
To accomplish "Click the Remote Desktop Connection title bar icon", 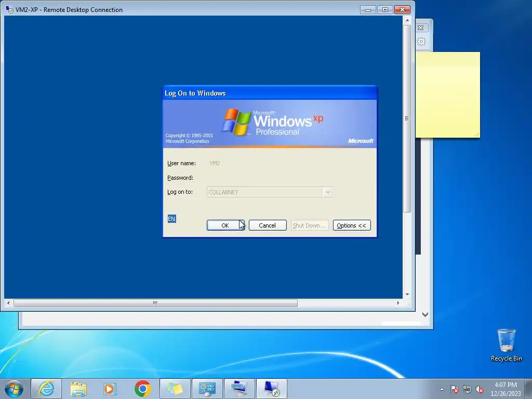I will pos(9,9).
